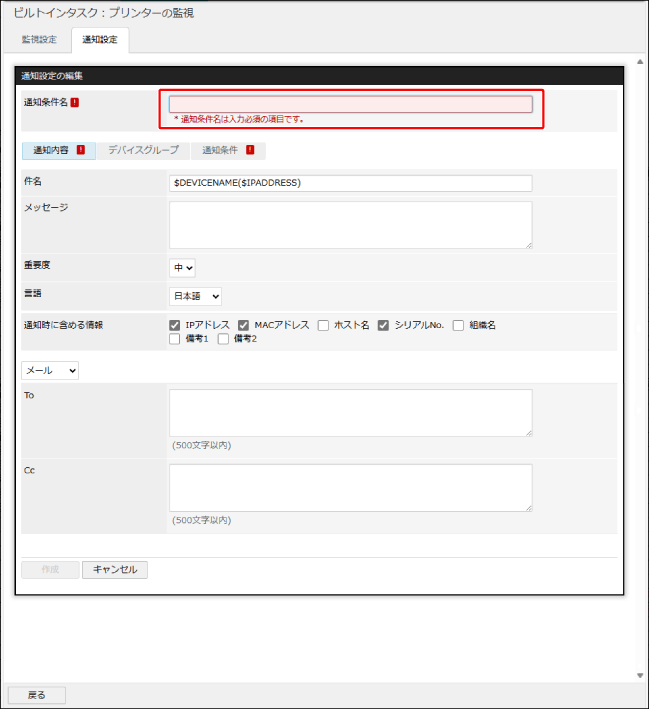Check the 備考2 checkbox
The width and height of the screenshot is (649, 709).
pyautogui.click(x=223, y=339)
